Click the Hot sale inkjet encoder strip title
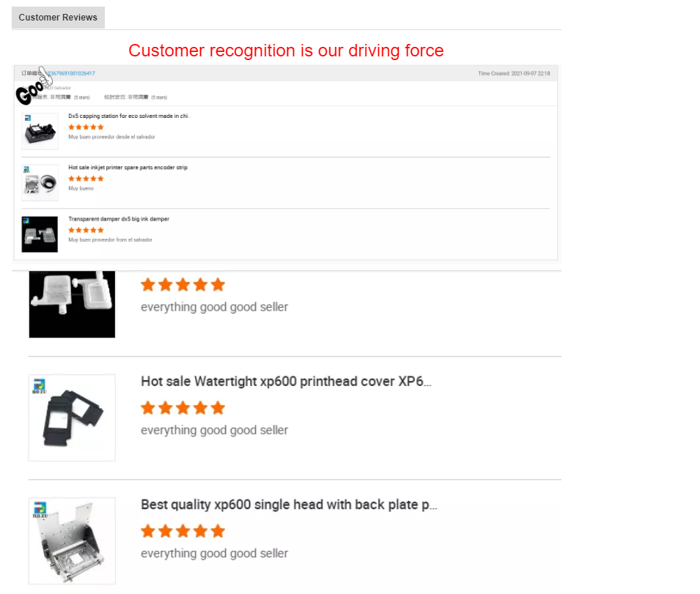700x594 pixels. pyautogui.click(x=128, y=168)
